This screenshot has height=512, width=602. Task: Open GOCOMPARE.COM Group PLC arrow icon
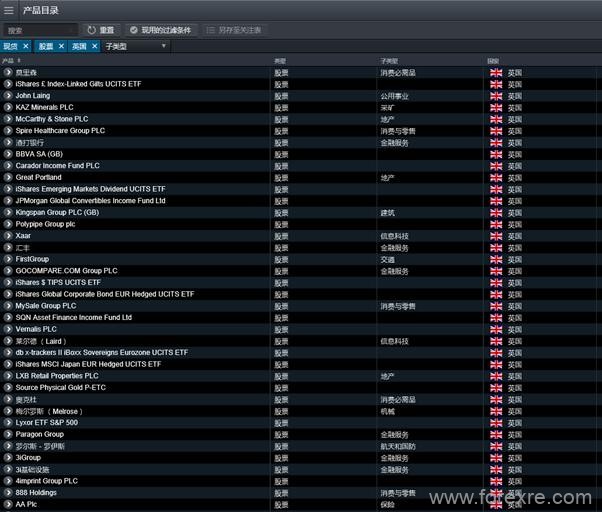tap(8, 271)
